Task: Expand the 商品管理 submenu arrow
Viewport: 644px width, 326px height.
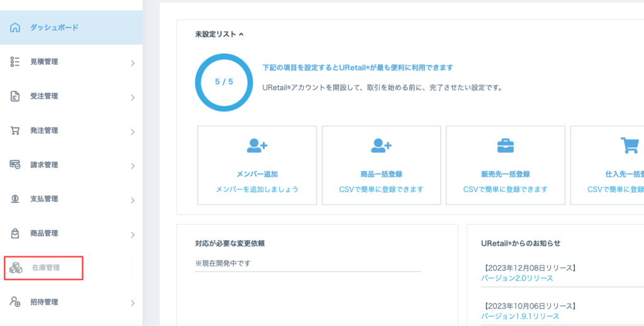Action: [x=132, y=235]
